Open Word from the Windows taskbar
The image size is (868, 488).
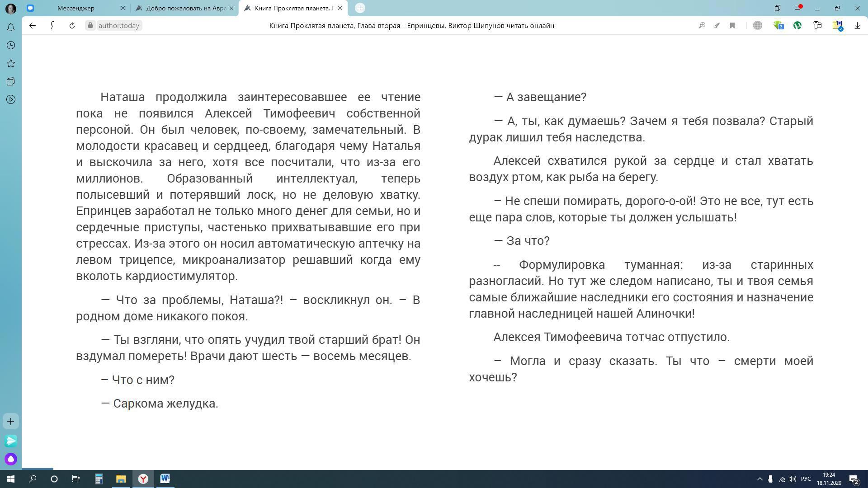[165, 479]
